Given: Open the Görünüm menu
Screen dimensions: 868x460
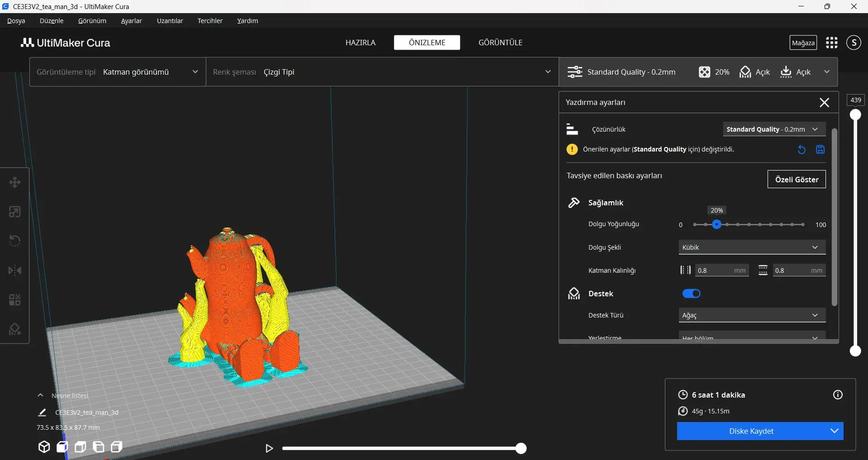Looking at the screenshot, I should pos(92,21).
